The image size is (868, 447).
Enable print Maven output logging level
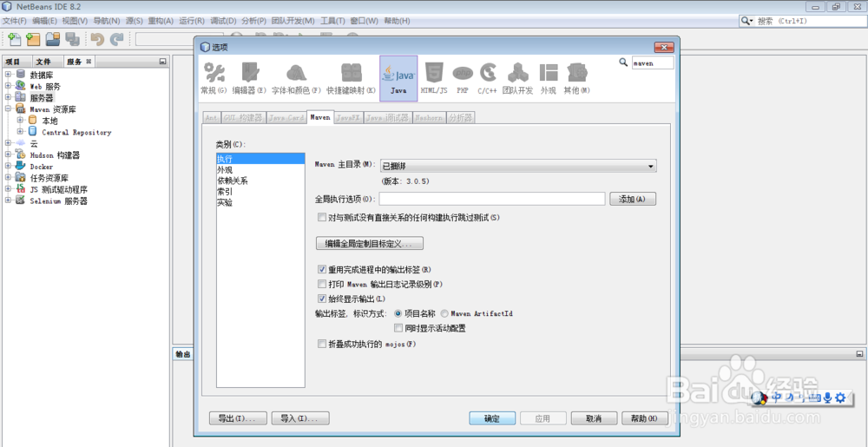(322, 285)
